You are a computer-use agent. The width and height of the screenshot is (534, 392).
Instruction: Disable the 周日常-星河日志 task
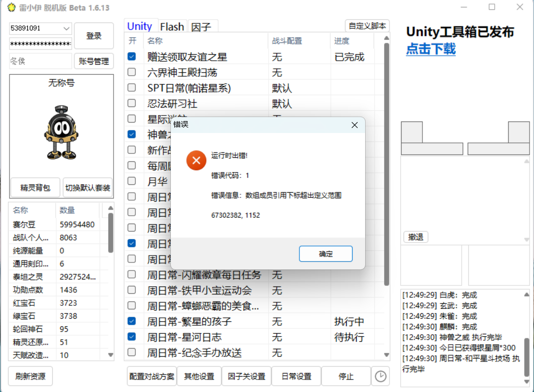132,337
